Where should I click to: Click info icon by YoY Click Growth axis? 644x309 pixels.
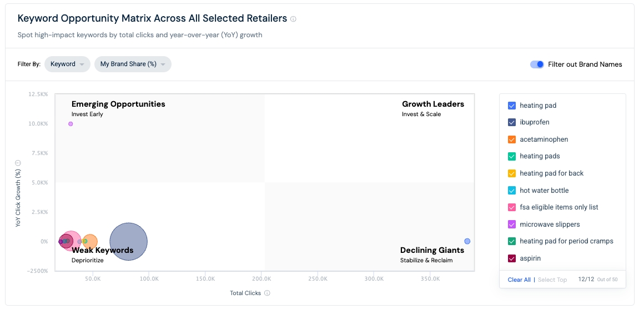point(18,163)
